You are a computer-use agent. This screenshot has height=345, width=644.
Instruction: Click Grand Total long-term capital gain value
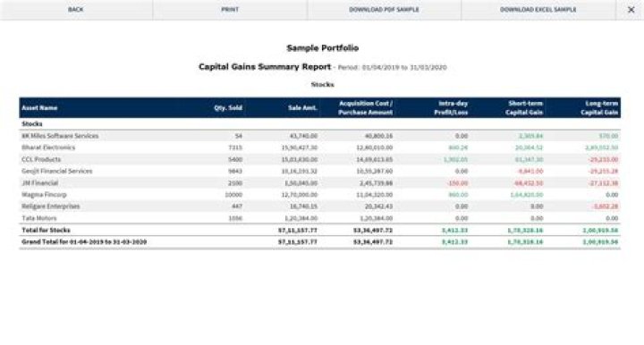tap(600, 242)
